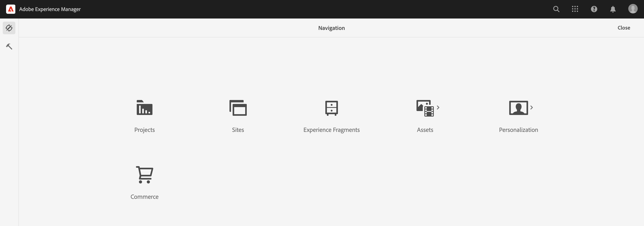Expand the chevron next to Personalization
Image resolution: width=644 pixels, height=226 pixels.
[x=531, y=107]
